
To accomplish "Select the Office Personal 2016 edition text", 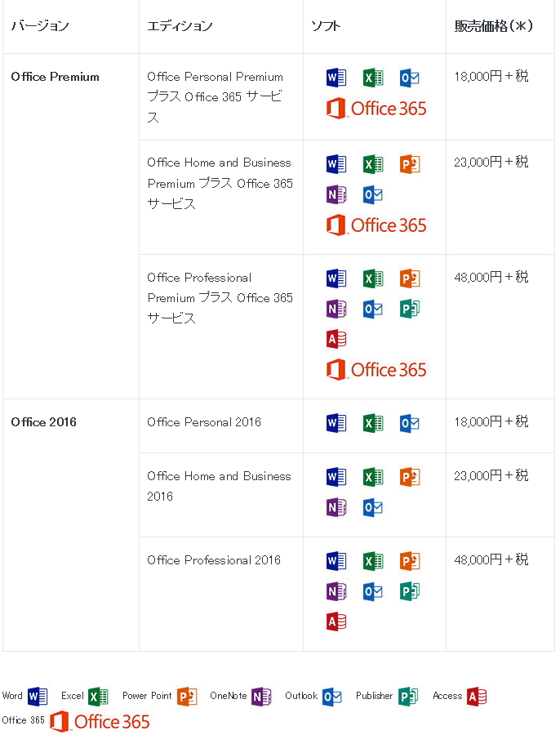I will coord(204,422).
